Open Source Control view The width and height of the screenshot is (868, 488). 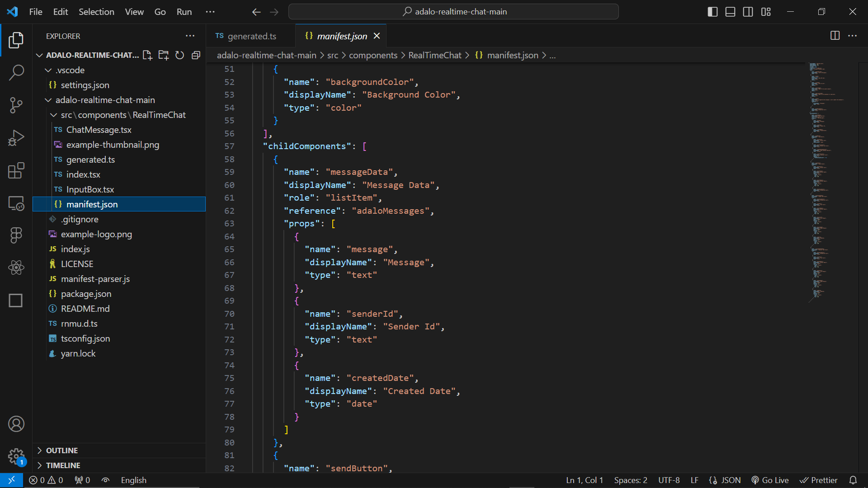[x=16, y=105]
